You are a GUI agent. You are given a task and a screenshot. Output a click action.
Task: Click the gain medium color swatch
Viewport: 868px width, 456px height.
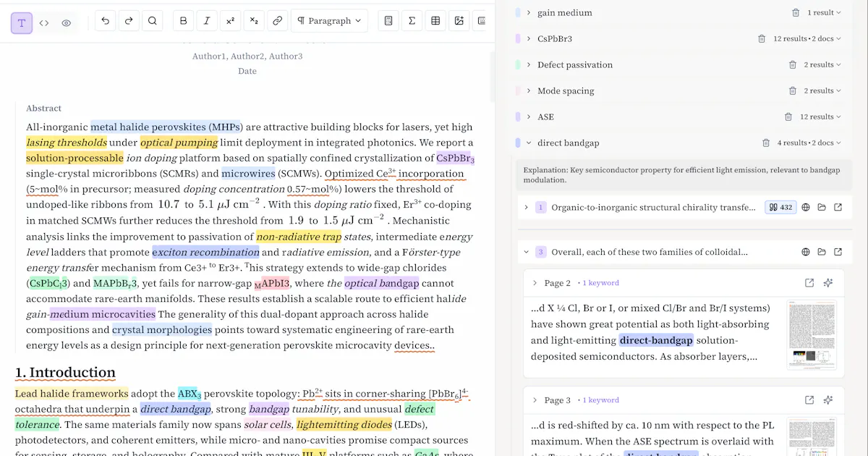pyautogui.click(x=518, y=12)
